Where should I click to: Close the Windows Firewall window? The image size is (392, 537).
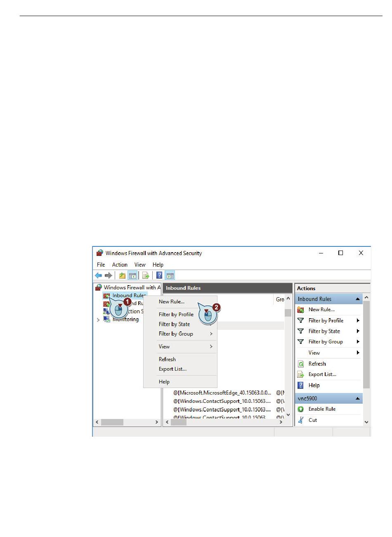pos(361,253)
